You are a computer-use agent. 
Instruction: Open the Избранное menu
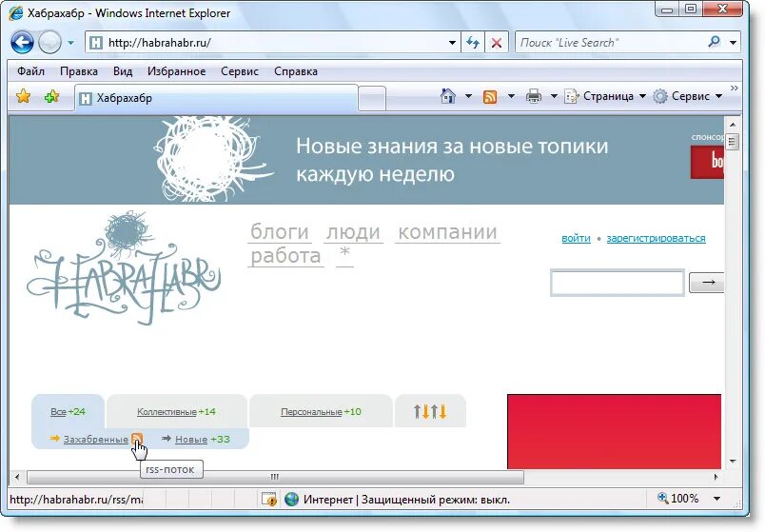[x=176, y=71]
